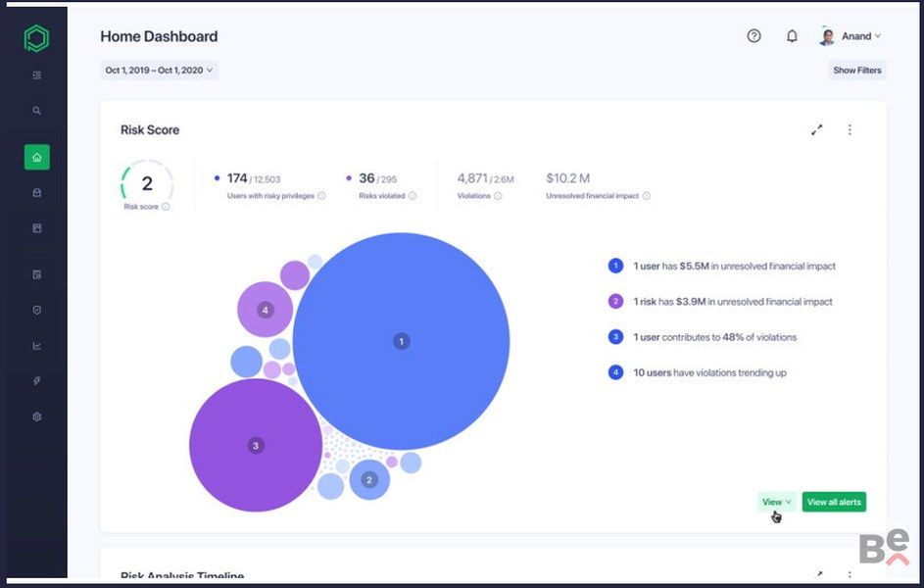Viewport: 924px width, 588px height.
Task: Click the Show Filters button
Action: pos(856,71)
